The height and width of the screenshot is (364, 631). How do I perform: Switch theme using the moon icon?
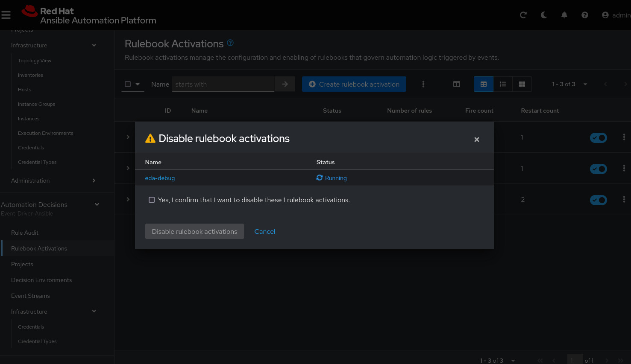coord(544,15)
